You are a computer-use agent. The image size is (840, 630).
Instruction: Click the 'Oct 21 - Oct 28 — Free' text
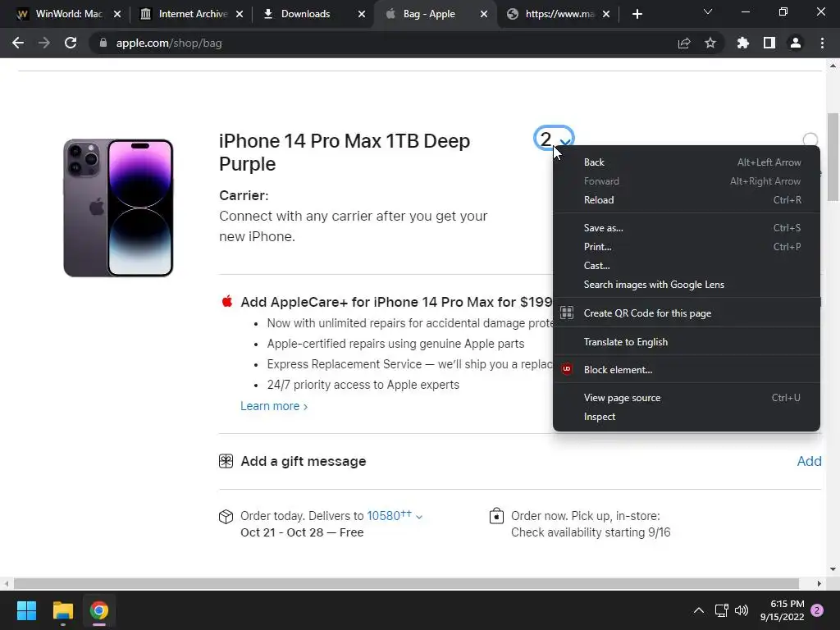tap(302, 532)
